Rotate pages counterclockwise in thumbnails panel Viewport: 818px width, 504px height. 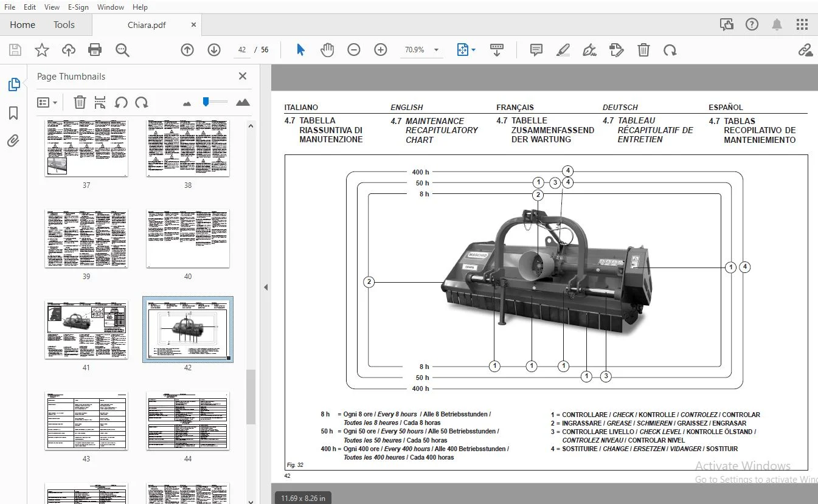pyautogui.click(x=121, y=102)
